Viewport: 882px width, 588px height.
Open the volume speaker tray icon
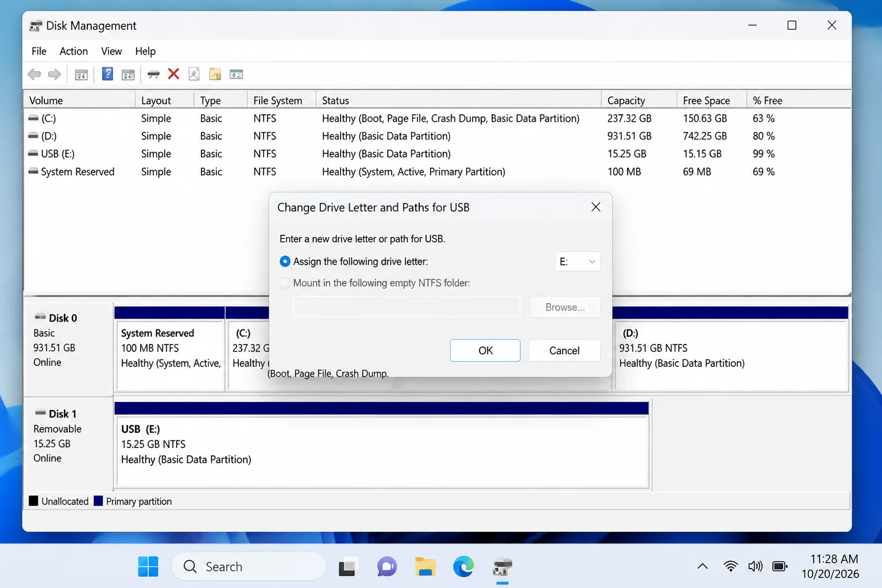point(755,567)
